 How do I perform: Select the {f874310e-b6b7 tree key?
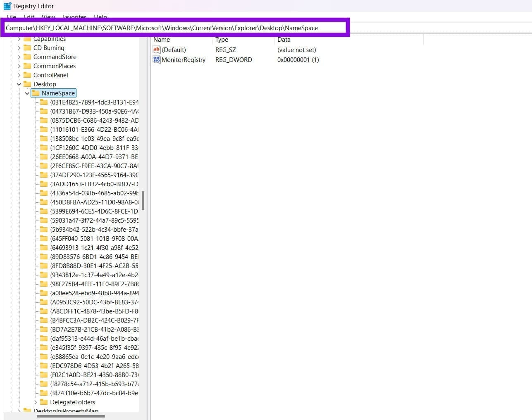point(94,393)
